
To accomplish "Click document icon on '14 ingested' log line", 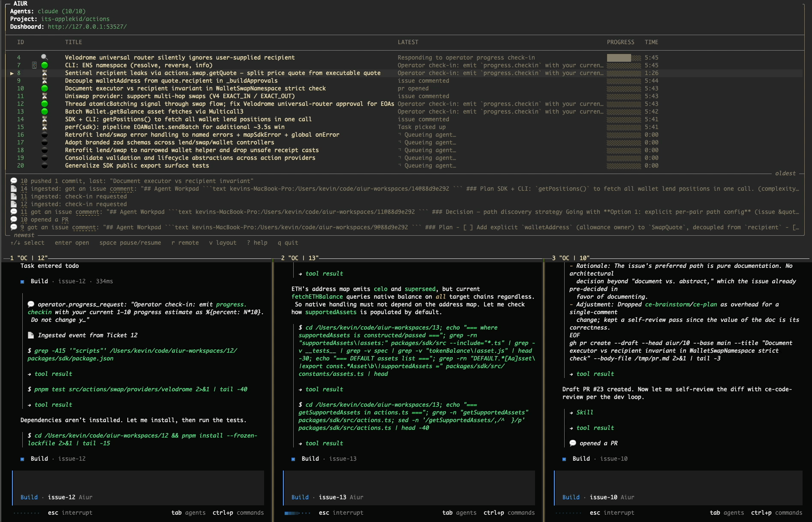I will (14, 189).
